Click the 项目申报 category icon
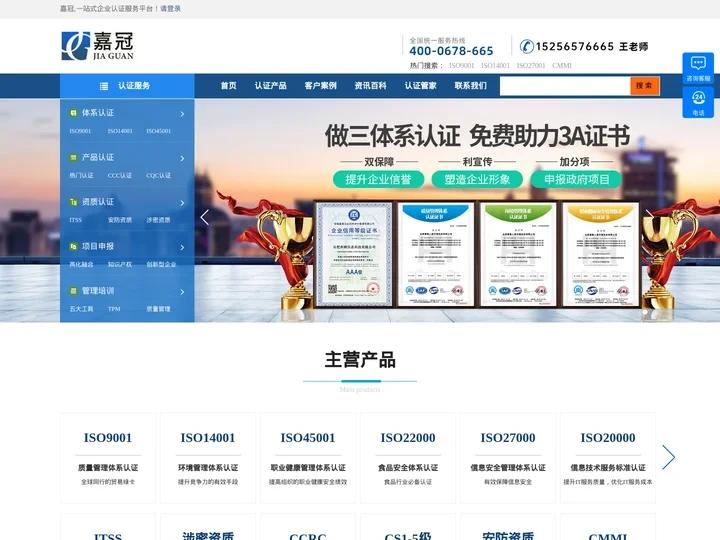The height and width of the screenshot is (540, 720). (73, 247)
